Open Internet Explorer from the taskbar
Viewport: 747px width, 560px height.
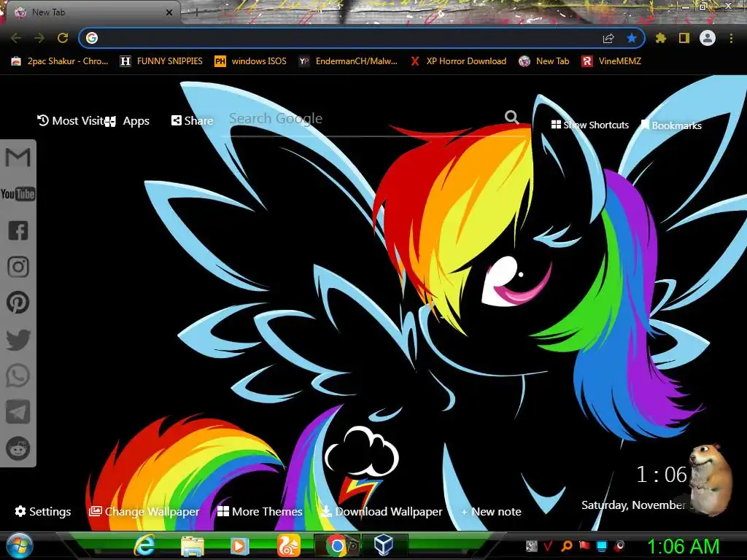tap(144, 545)
